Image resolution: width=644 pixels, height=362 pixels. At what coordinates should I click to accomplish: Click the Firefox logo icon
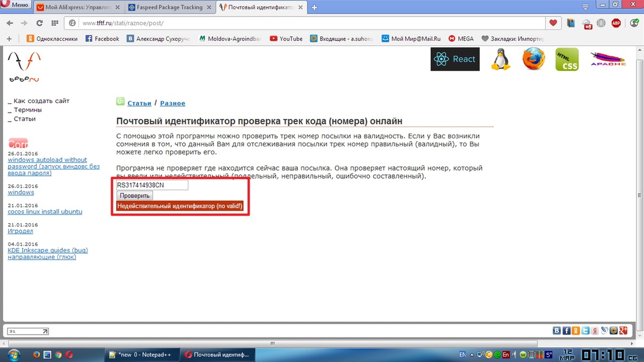[533, 59]
